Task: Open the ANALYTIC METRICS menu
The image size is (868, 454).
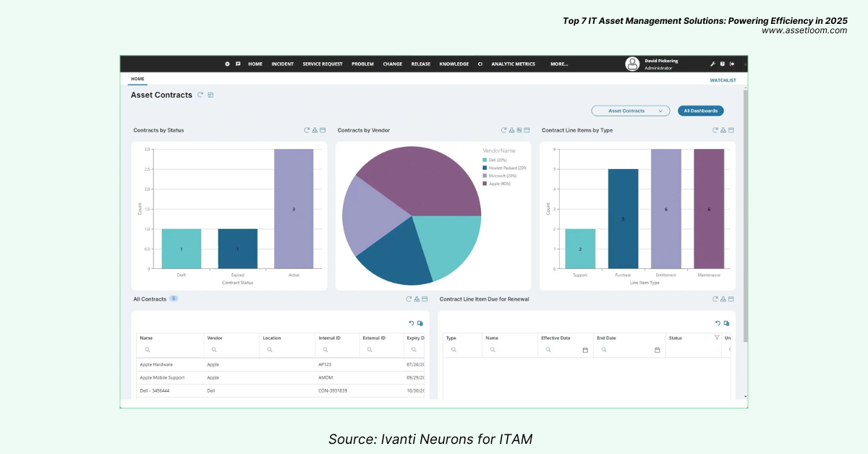Action: pos(514,64)
